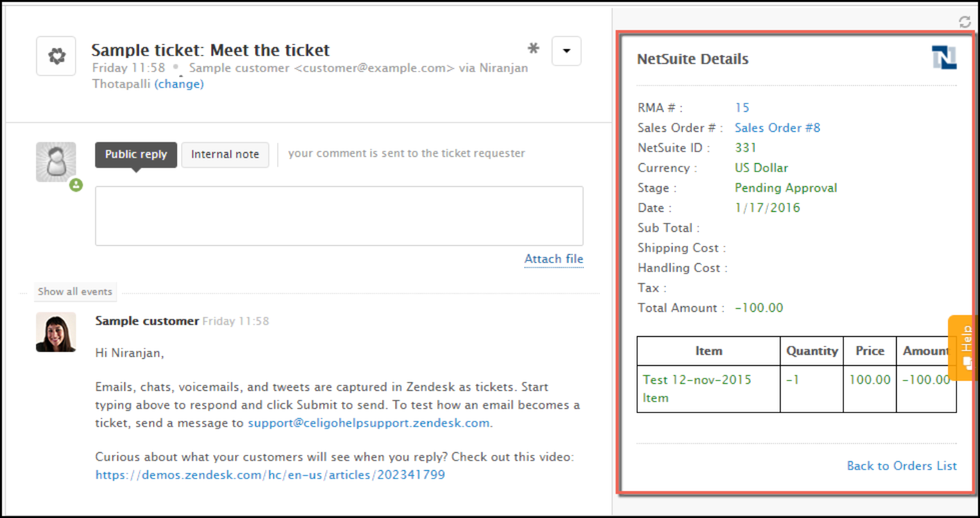Click the Test 12-nov-2015 Item cell

(x=709, y=389)
